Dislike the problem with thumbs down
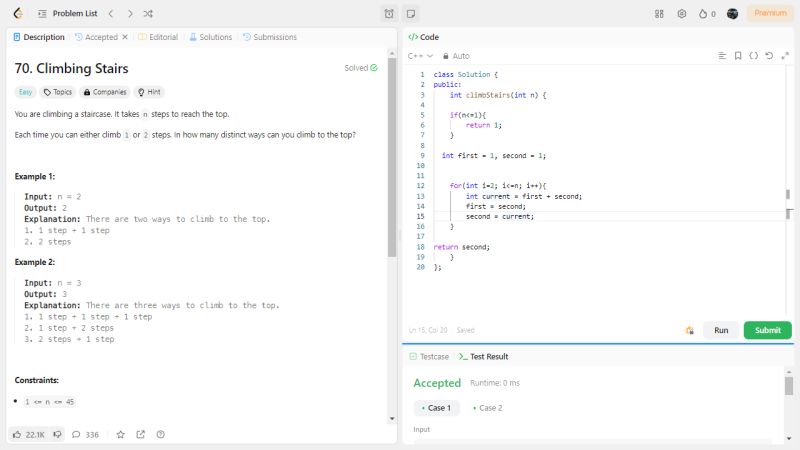Image resolution: width=800 pixels, height=450 pixels. (x=57, y=434)
